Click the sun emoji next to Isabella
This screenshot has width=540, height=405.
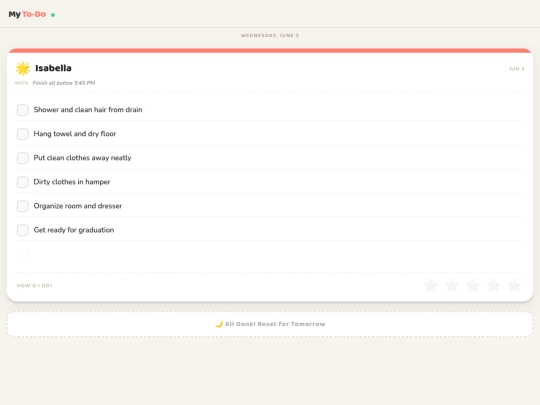pyautogui.click(x=23, y=69)
